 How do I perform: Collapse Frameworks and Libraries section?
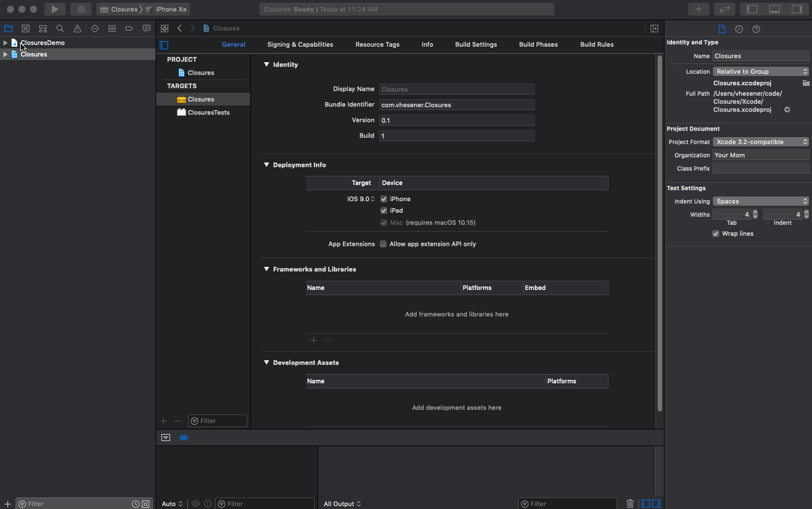[266, 269]
